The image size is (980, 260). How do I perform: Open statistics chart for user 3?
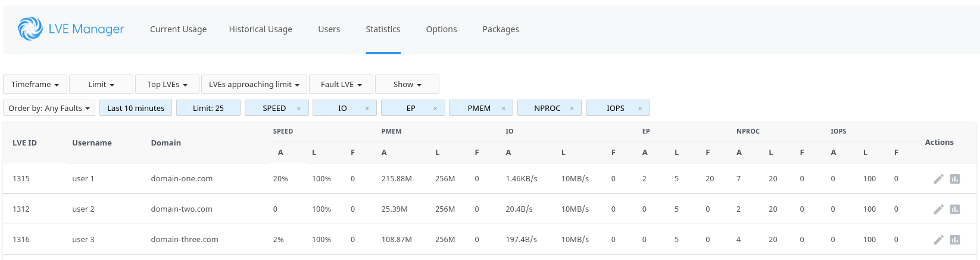955,240
